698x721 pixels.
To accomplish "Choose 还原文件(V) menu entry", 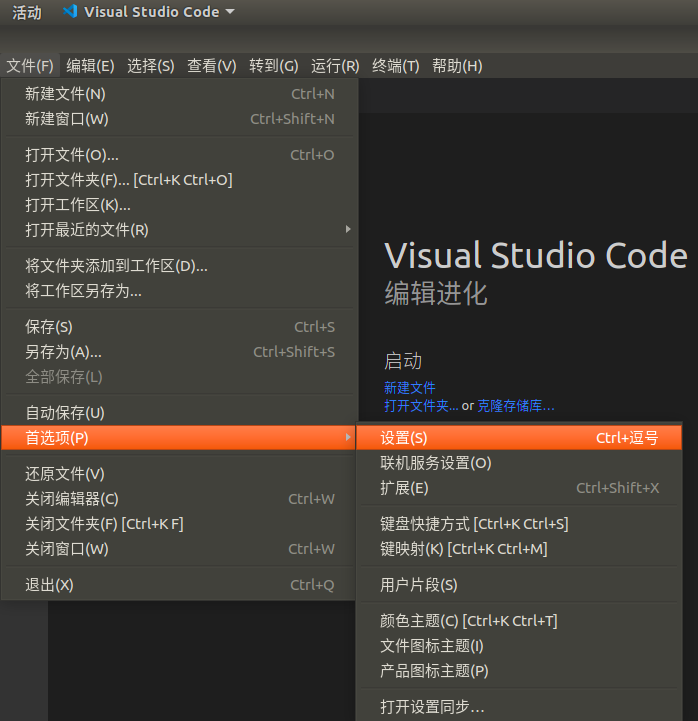I will [x=180, y=474].
